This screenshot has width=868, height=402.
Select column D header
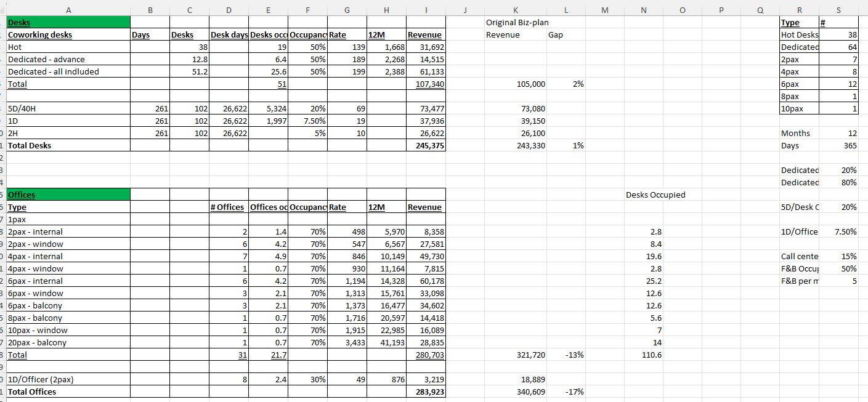[229, 10]
